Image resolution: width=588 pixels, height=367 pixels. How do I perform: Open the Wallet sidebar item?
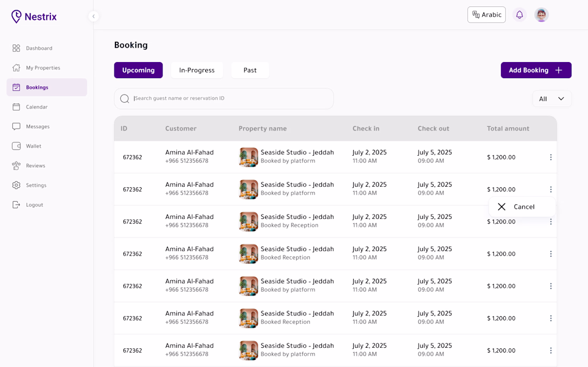[x=47, y=146]
